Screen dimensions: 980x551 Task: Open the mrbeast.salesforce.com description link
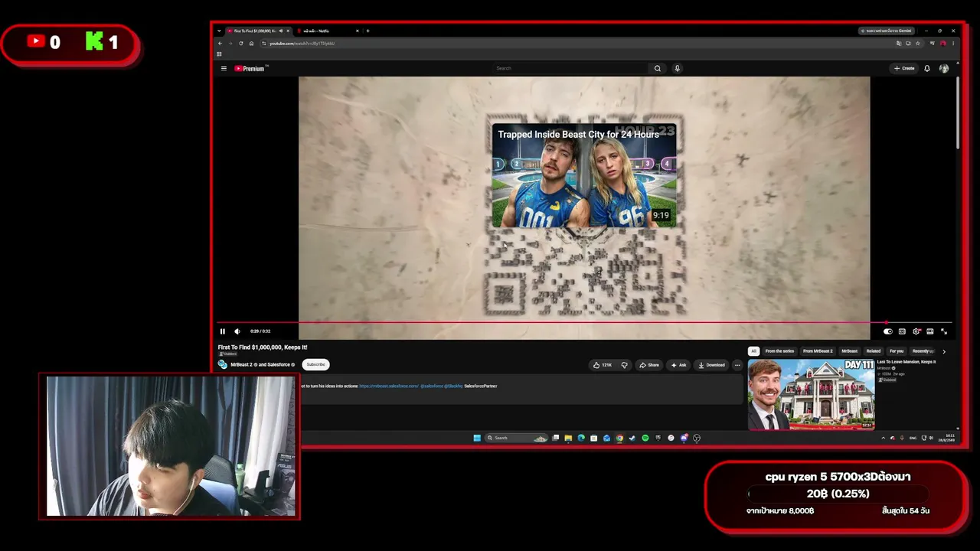click(x=389, y=386)
